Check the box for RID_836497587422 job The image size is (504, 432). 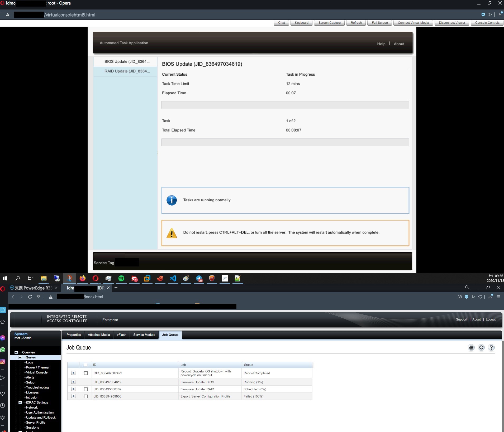click(86, 373)
